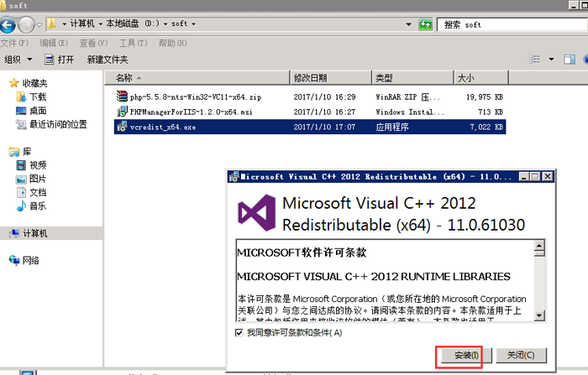The width and height of the screenshot is (588, 375).
Task: Click the green refresh button
Action: 425,24
